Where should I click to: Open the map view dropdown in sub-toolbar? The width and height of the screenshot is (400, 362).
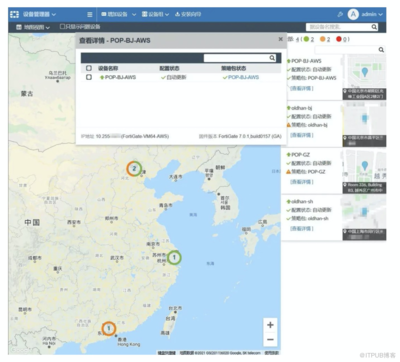coord(37,27)
